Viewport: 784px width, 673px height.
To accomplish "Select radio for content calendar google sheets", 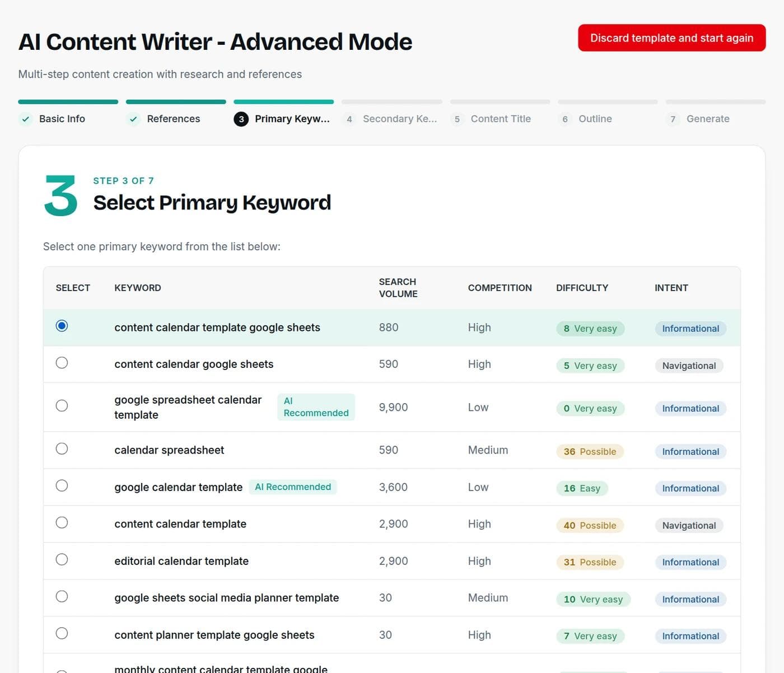I will click(62, 363).
